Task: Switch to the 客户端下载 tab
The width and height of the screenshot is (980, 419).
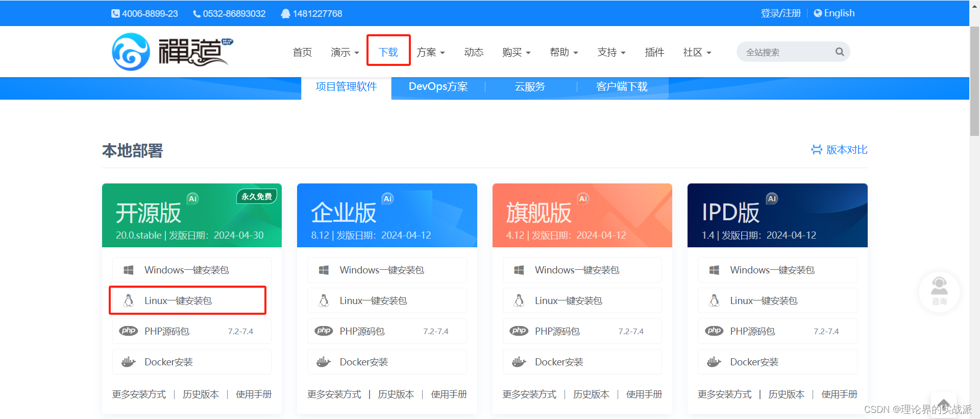Action: [622, 87]
